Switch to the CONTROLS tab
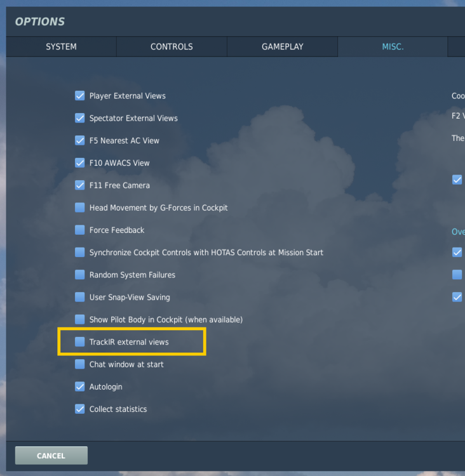Image resolution: width=465 pixels, height=476 pixels. [x=172, y=47]
